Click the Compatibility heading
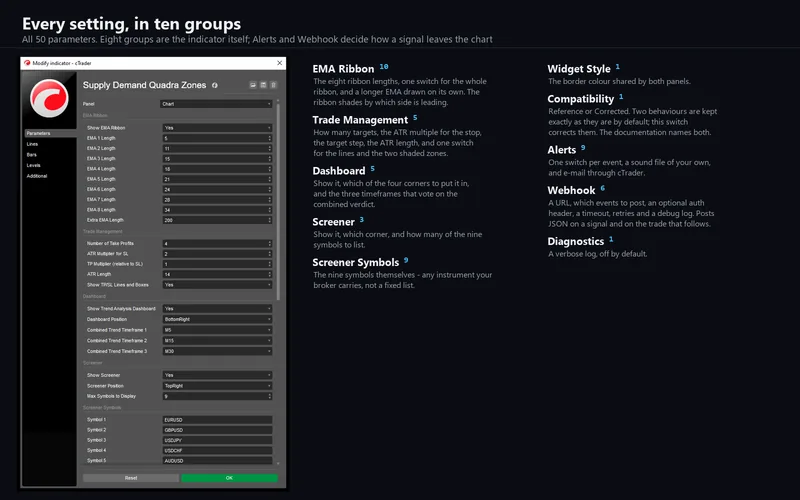This screenshot has width=800, height=500. pyautogui.click(x=581, y=99)
